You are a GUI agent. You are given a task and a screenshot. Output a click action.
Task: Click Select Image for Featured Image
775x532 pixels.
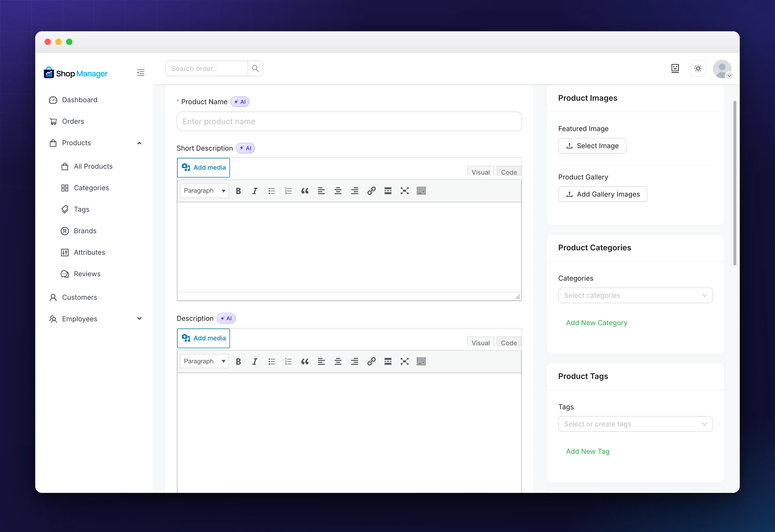click(x=592, y=146)
